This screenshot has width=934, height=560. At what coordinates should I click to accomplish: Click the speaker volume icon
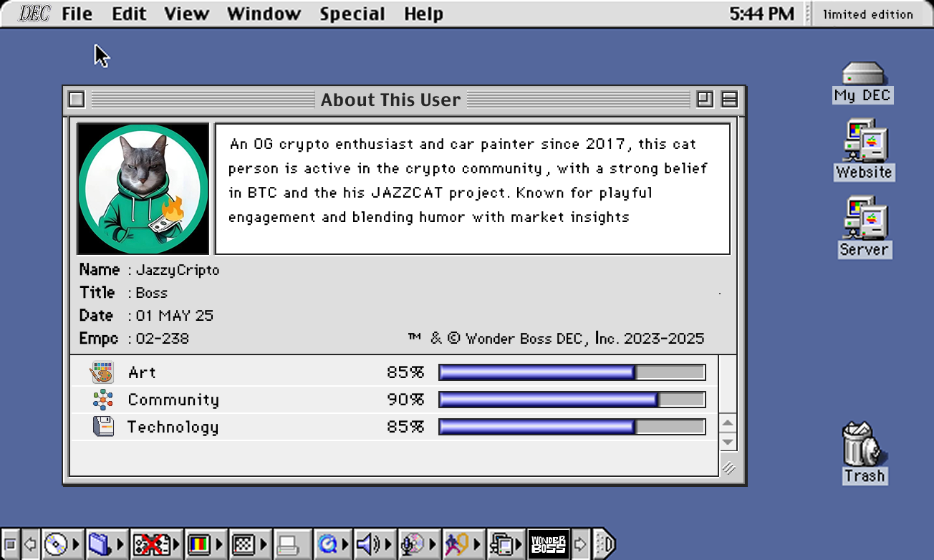tap(367, 543)
